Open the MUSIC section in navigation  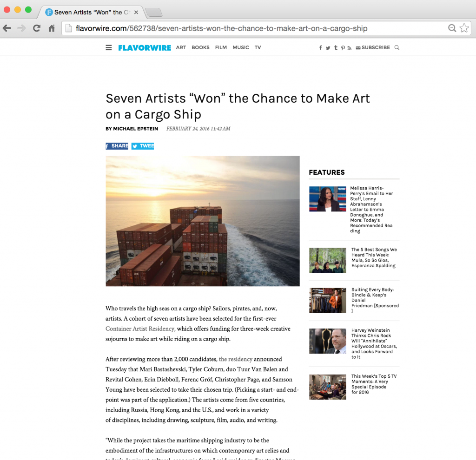tap(241, 48)
